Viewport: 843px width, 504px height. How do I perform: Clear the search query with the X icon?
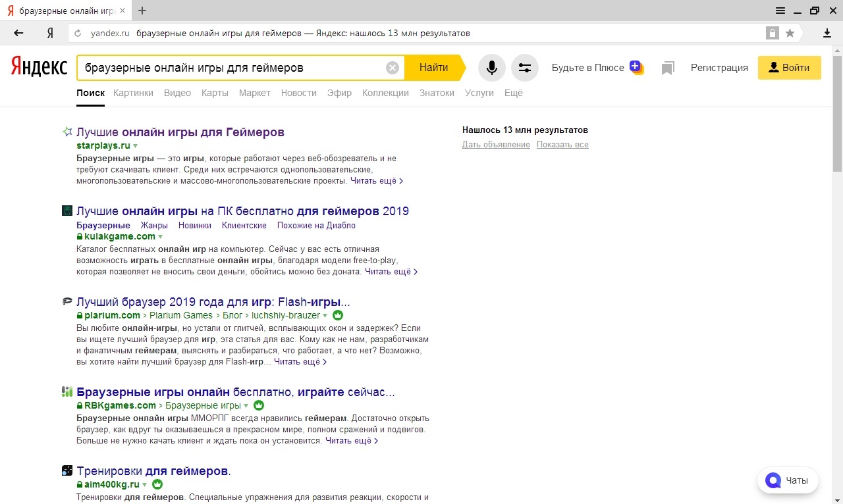(393, 68)
